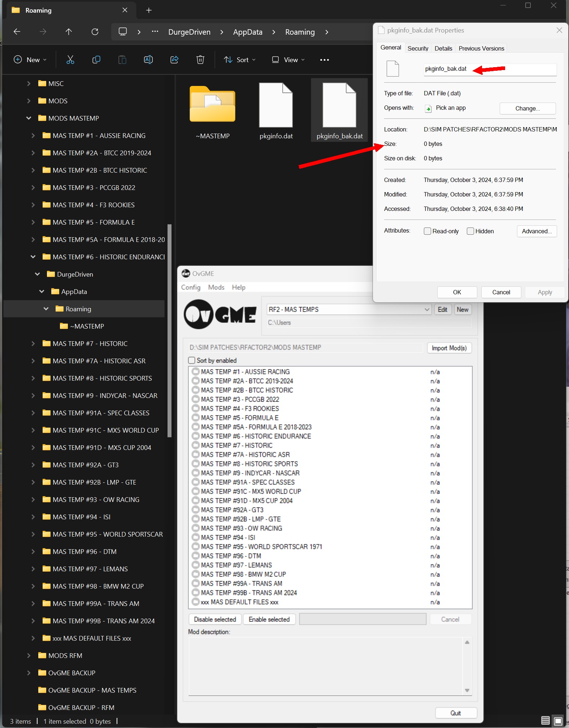Enable Sort by enabled checkbox
Image resolution: width=569 pixels, height=728 pixels.
coord(192,360)
